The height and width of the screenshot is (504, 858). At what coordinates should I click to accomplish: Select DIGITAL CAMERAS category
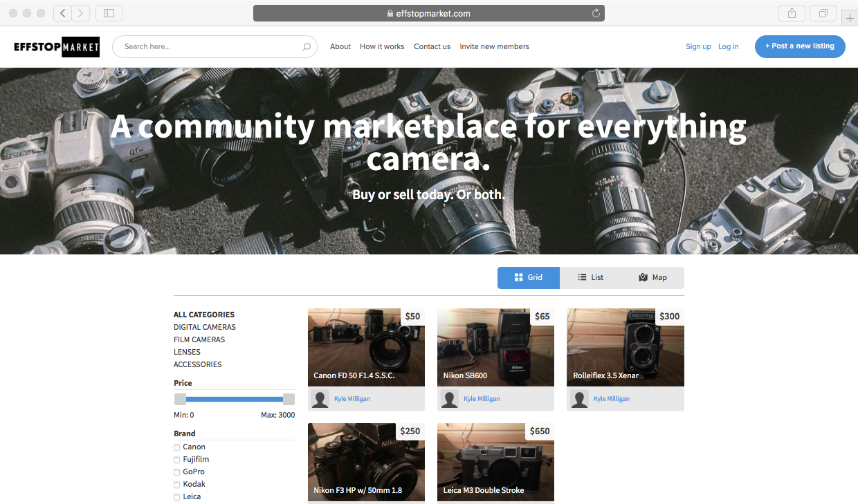point(205,327)
